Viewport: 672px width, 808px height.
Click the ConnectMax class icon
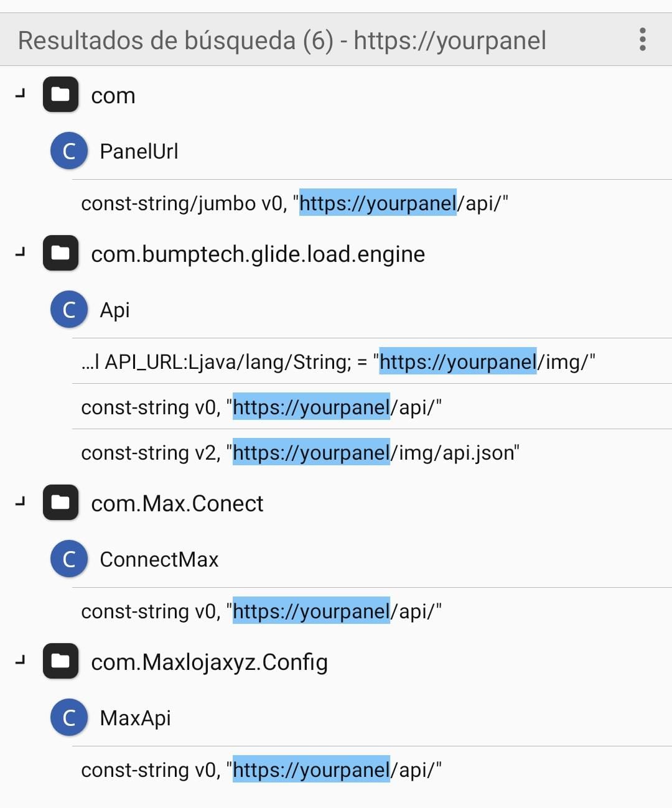click(x=69, y=559)
